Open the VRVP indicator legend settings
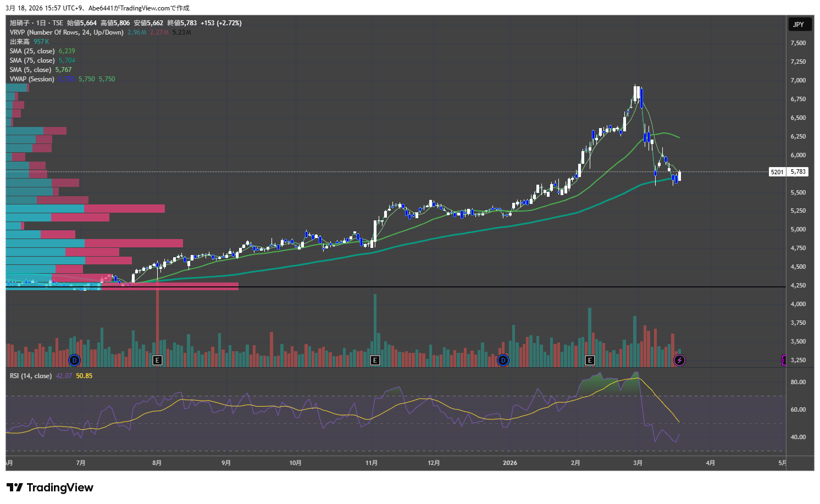820x504 pixels. [x=66, y=32]
